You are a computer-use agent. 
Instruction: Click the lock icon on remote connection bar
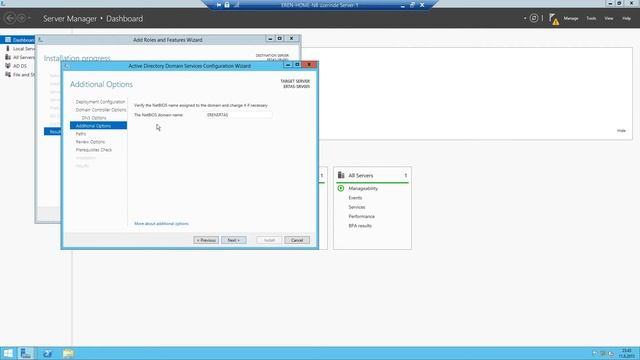(227, 5)
